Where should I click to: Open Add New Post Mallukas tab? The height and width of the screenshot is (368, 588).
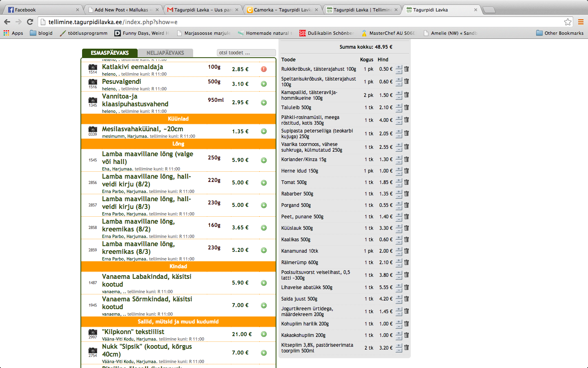click(x=123, y=10)
